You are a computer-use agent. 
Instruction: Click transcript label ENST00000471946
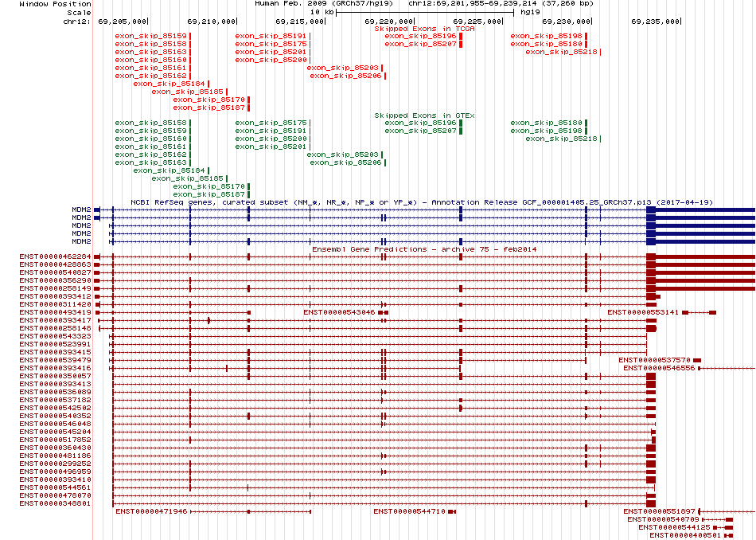[151, 511]
